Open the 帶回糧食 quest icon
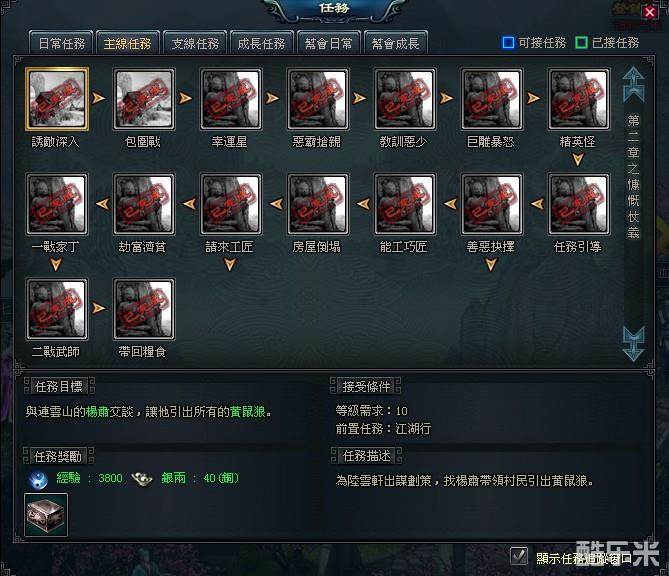The height and width of the screenshot is (576, 669). pyautogui.click(x=144, y=309)
